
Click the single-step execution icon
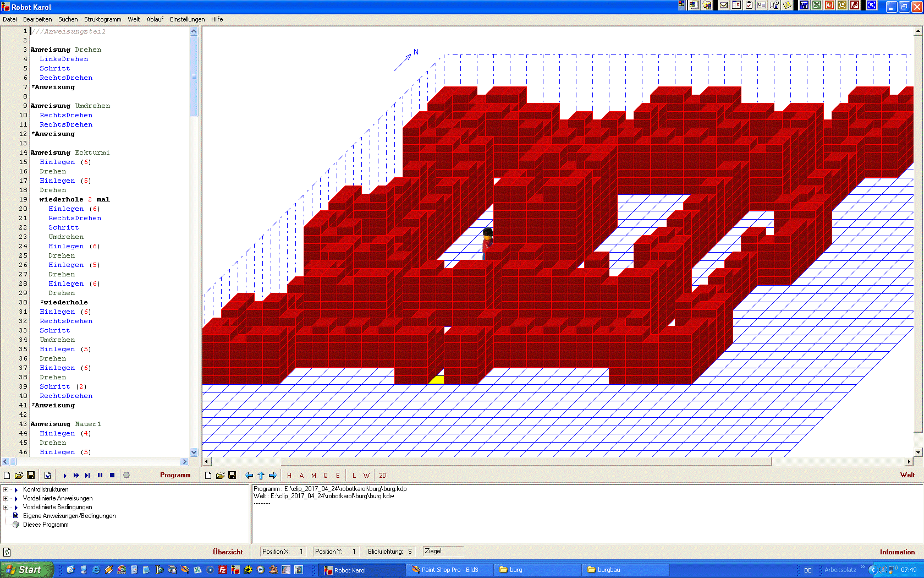click(88, 475)
